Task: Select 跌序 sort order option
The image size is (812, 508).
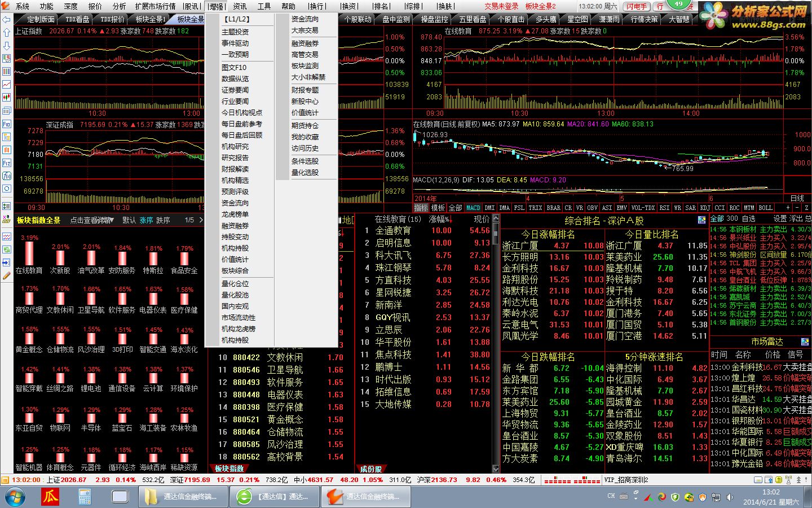Action: (x=163, y=220)
